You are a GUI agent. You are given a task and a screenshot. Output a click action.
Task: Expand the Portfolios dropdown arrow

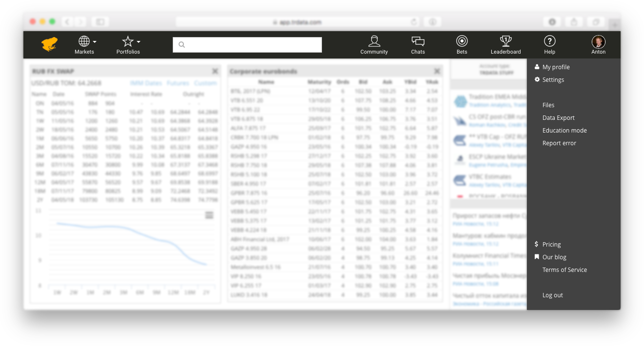point(139,42)
